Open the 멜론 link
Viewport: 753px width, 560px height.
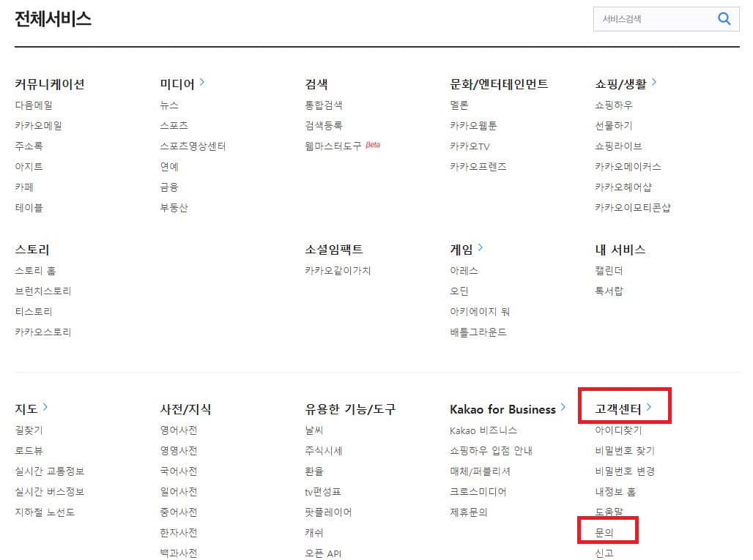point(459,105)
